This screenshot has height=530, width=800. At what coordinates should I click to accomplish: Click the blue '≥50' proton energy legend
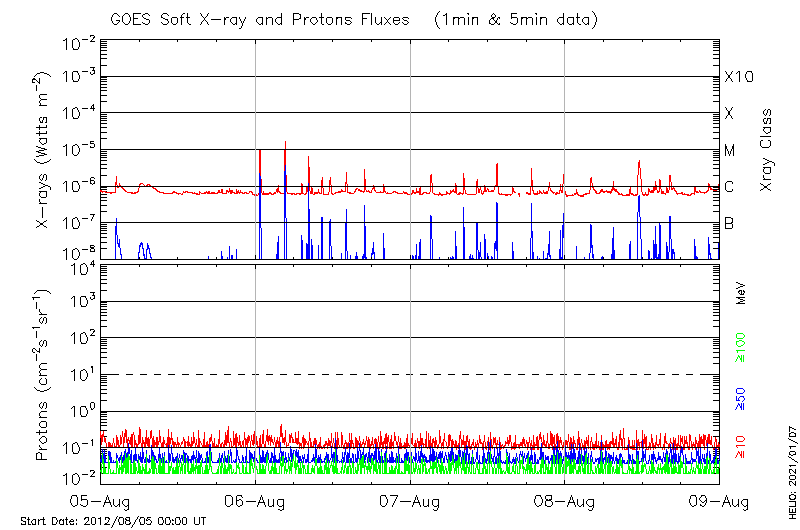point(741,400)
